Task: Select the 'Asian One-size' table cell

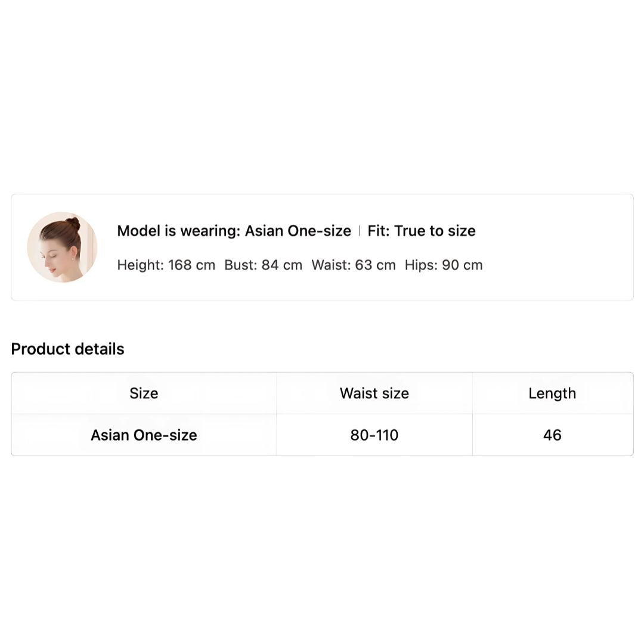Action: click(x=144, y=435)
